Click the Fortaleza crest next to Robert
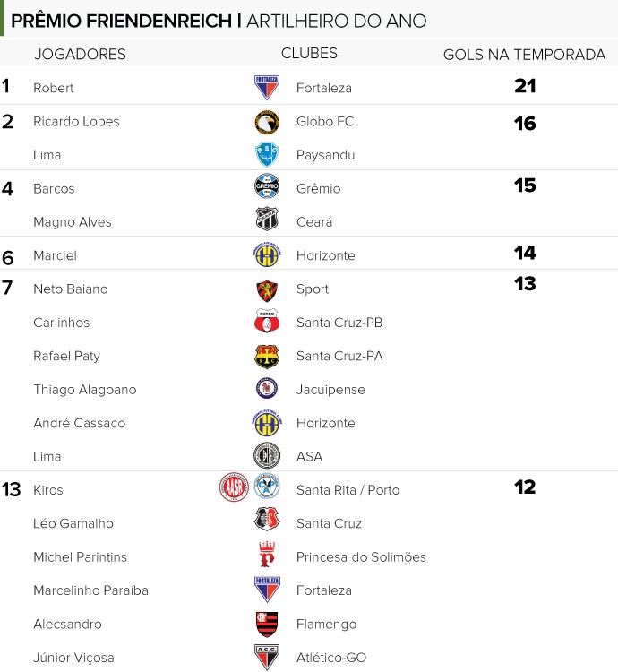Image resolution: width=618 pixels, height=672 pixels. coord(267,88)
